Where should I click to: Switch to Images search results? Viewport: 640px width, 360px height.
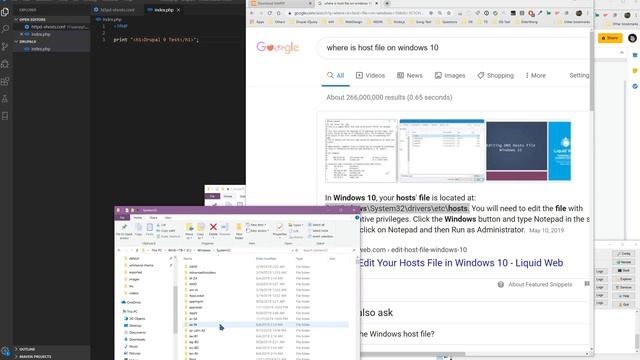tap(450, 76)
